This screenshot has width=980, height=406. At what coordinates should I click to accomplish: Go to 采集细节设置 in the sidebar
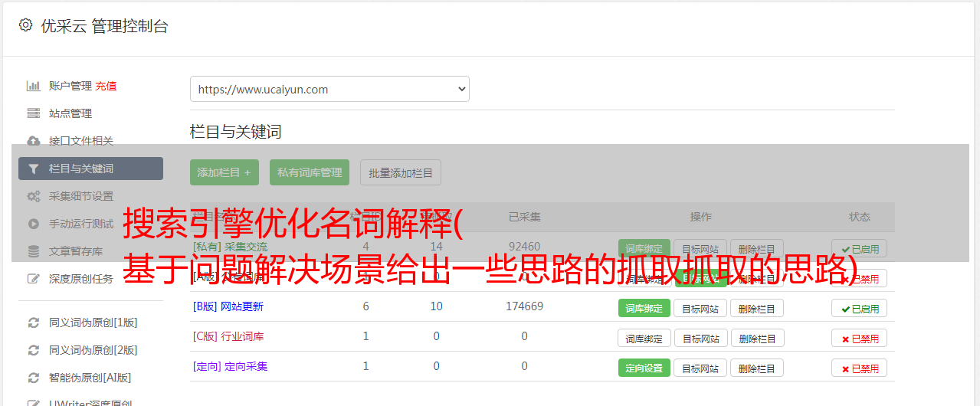[x=81, y=196]
